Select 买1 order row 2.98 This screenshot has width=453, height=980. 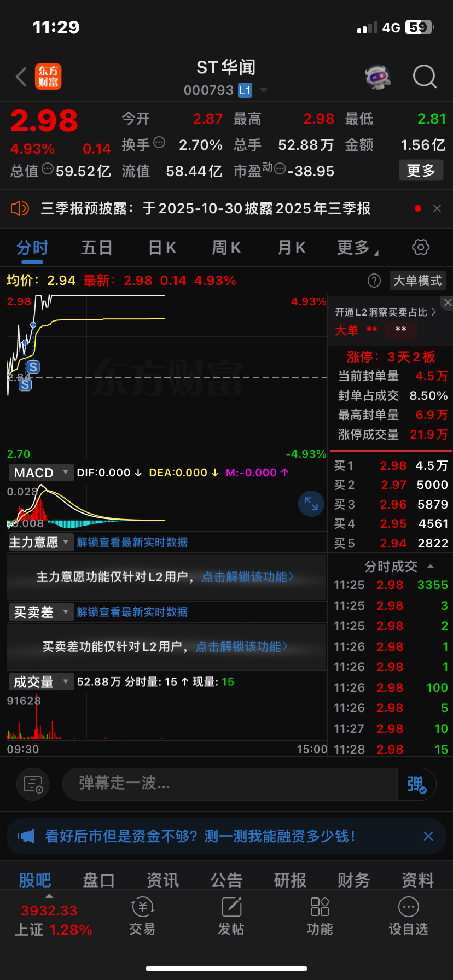pyautogui.click(x=391, y=465)
